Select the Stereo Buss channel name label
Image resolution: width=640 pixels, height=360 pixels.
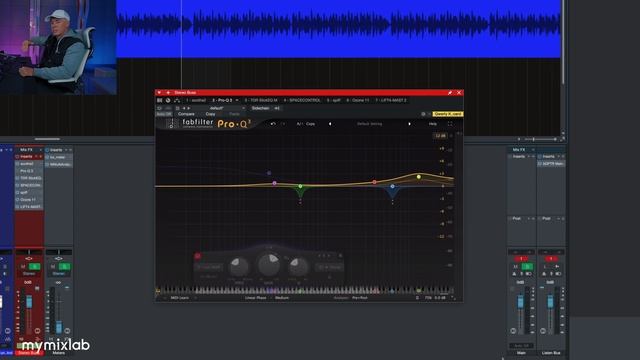pyautogui.click(x=29, y=353)
